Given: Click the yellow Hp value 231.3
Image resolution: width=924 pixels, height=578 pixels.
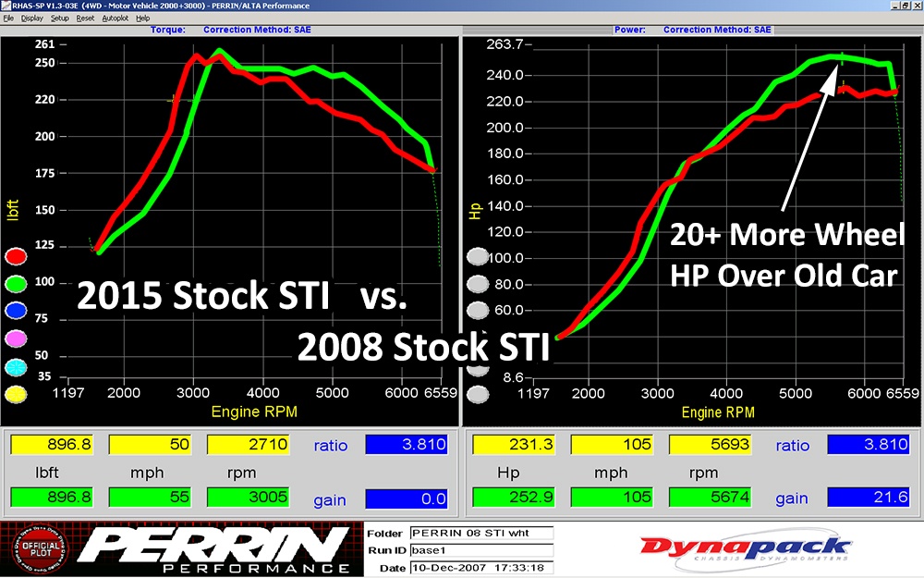Looking at the screenshot, I should pyautogui.click(x=514, y=444).
